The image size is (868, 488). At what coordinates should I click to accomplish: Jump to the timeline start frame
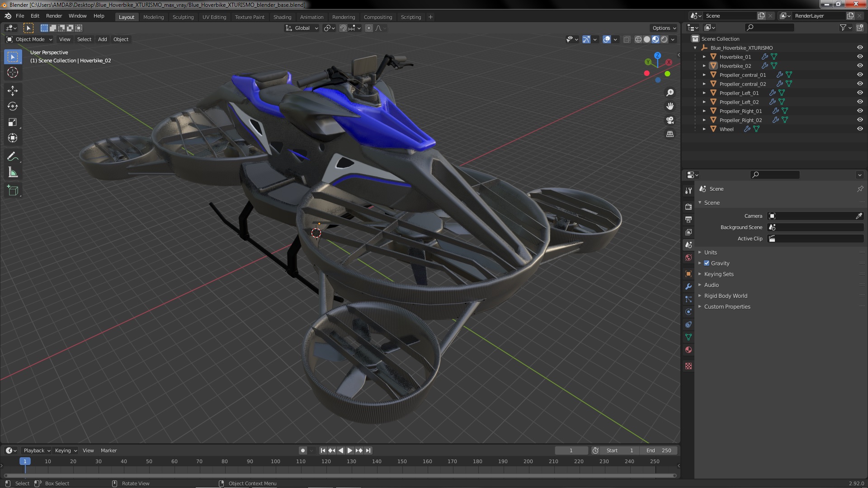click(x=323, y=450)
